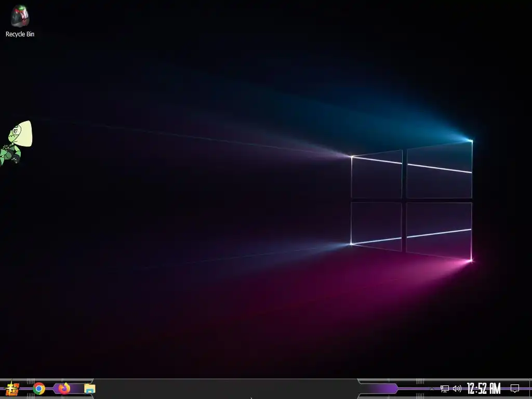Open the network status tray icon
Image resolution: width=532 pixels, height=399 pixels.
tap(445, 389)
